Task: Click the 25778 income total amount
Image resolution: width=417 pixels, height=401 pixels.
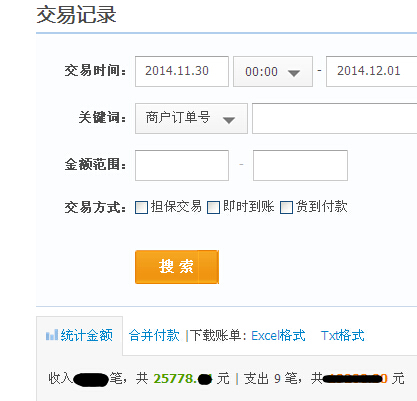Action: [x=183, y=379]
